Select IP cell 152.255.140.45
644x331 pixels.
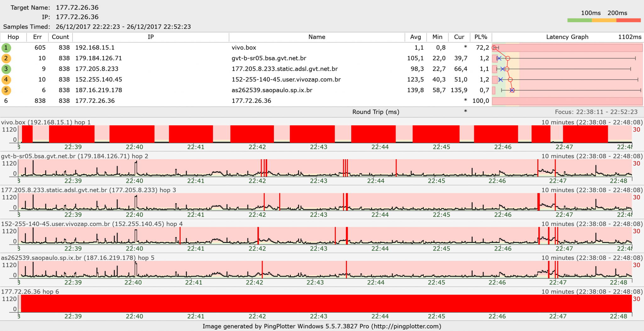click(x=99, y=80)
